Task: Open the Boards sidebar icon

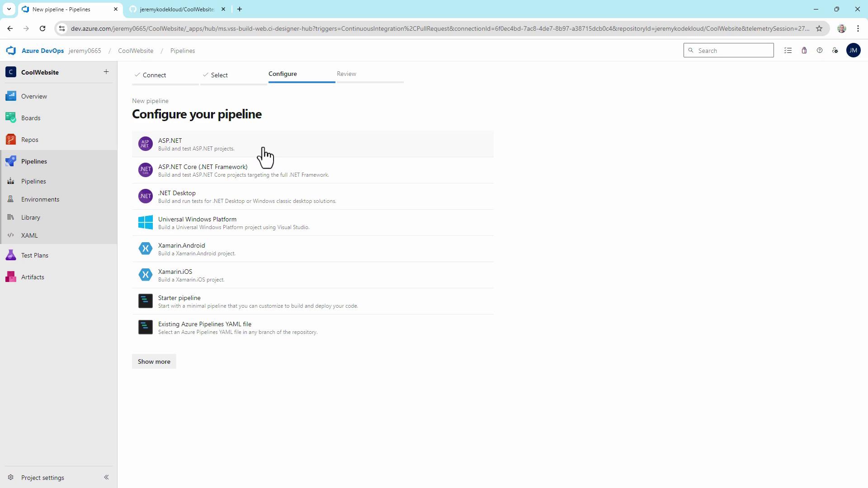Action: (x=11, y=118)
